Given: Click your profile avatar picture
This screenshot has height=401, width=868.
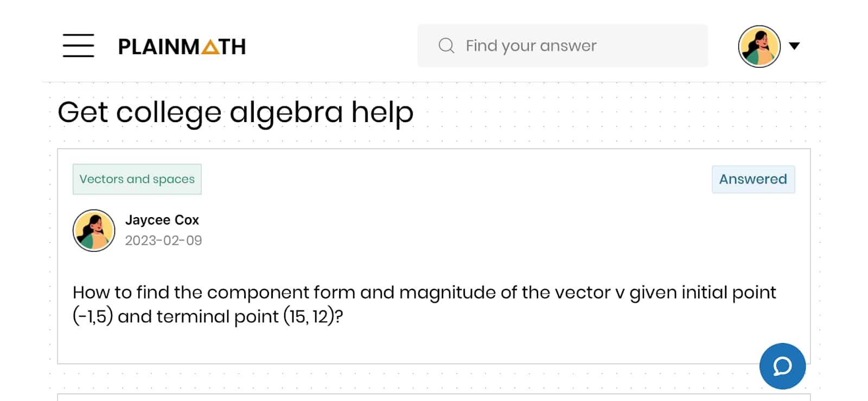Looking at the screenshot, I should click(x=759, y=46).
